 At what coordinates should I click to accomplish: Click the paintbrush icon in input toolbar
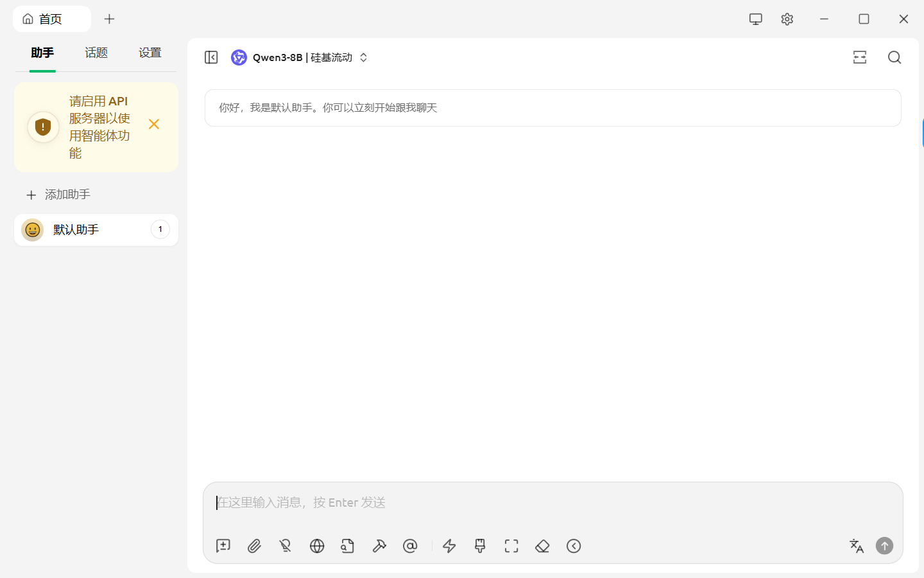coord(480,546)
